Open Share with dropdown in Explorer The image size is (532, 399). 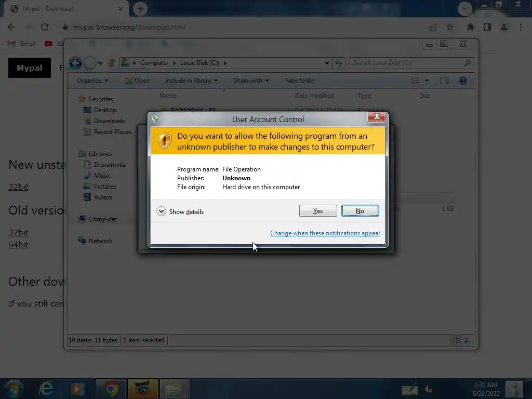[x=251, y=81]
